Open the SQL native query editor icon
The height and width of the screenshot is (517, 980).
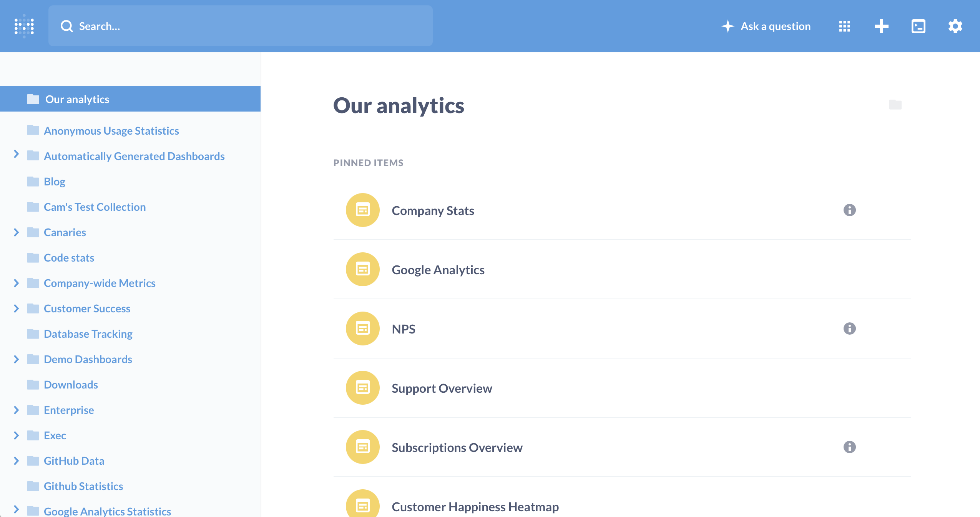point(918,26)
